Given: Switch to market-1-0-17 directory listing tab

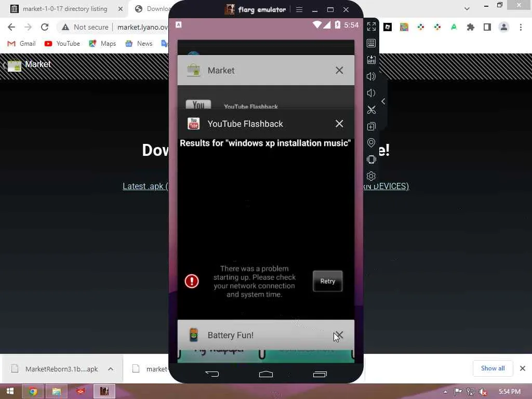Looking at the screenshot, I should tap(65, 9).
